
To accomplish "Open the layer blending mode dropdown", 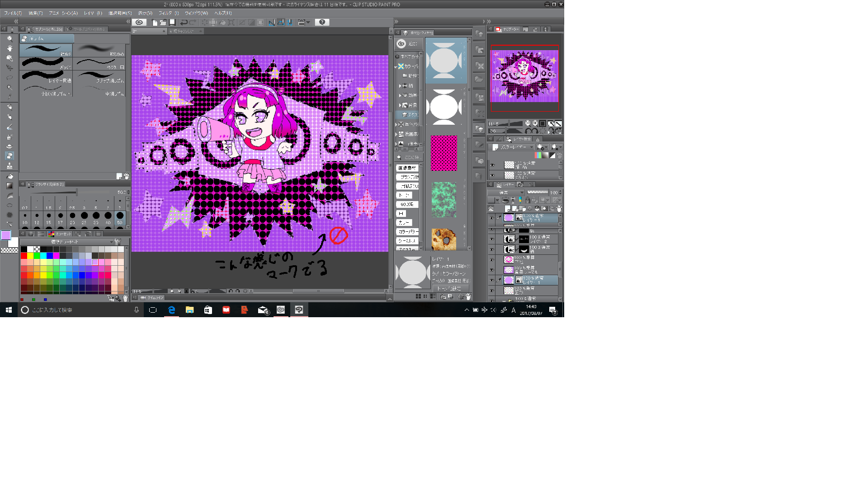I will pos(505,192).
